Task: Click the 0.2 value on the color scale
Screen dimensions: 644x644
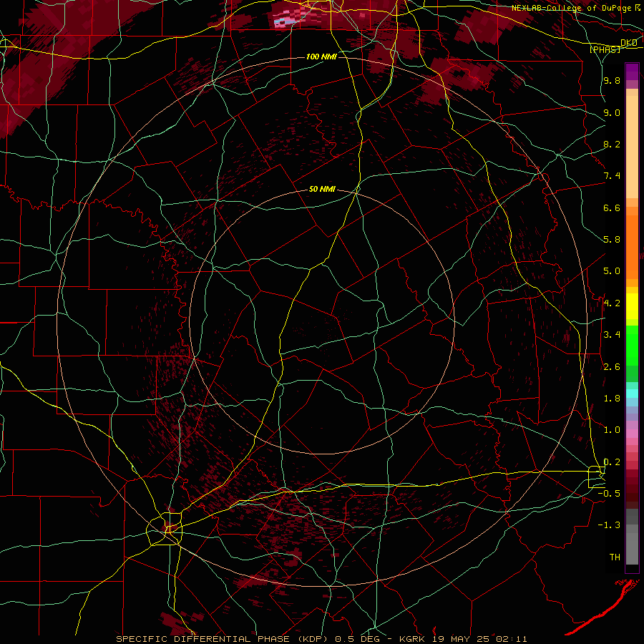Action: pyautogui.click(x=612, y=462)
